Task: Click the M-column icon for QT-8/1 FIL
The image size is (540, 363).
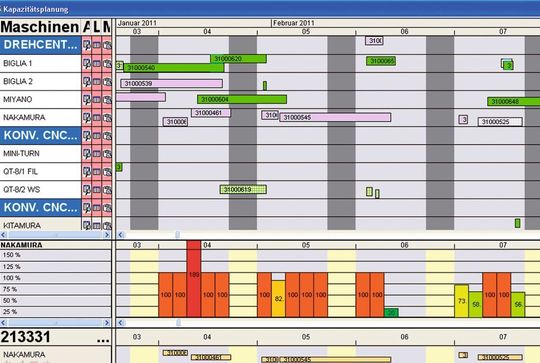Action: (x=107, y=172)
